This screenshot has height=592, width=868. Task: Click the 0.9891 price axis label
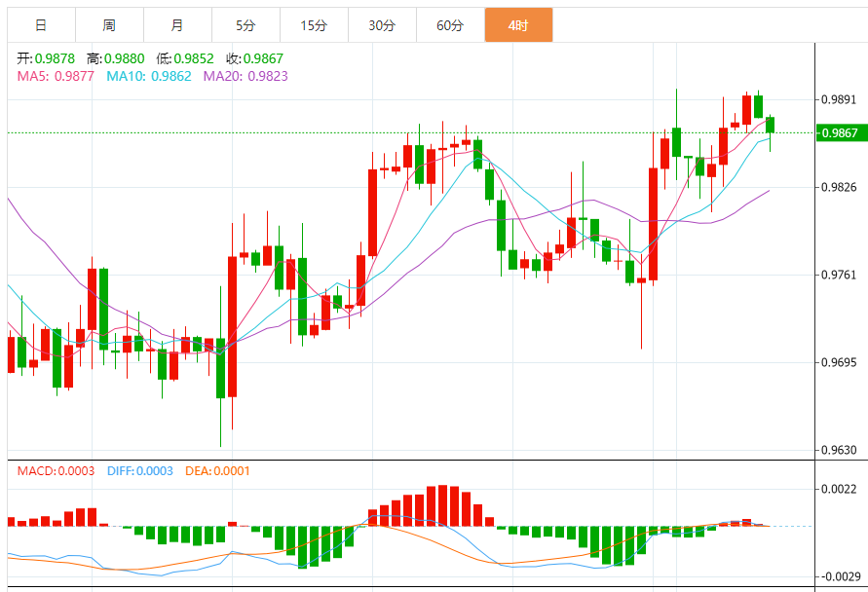tap(839, 99)
